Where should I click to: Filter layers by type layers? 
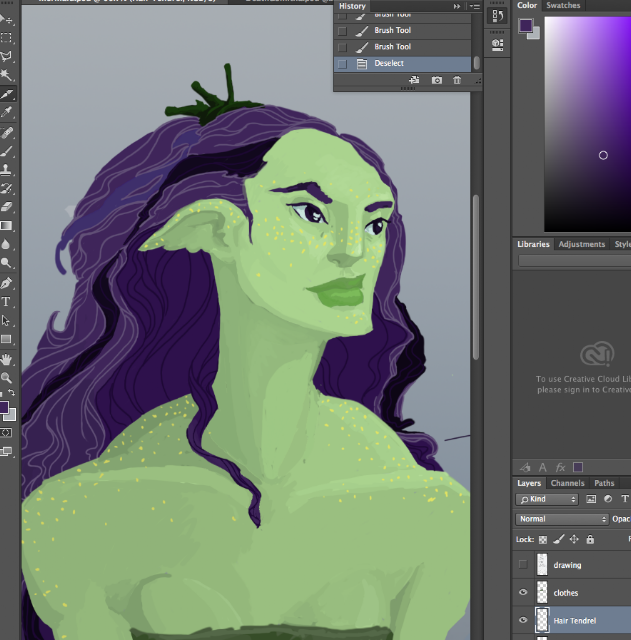(x=625, y=499)
